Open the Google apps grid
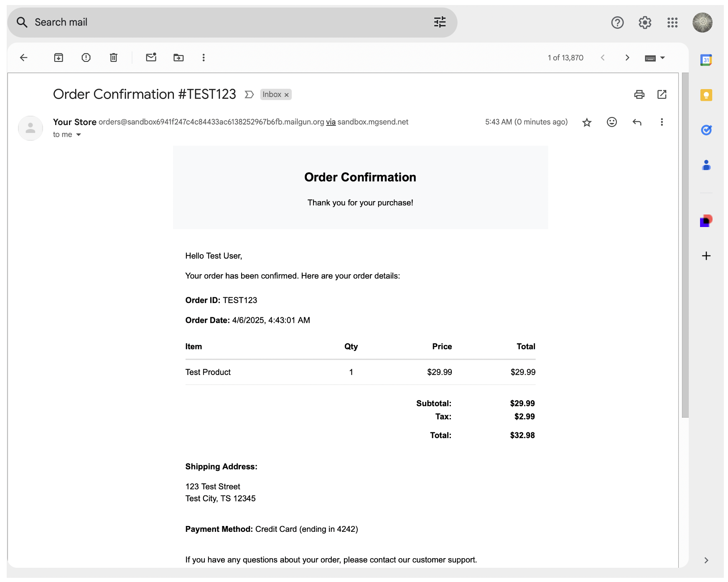Screen dimensions: 728x582 [x=672, y=23]
